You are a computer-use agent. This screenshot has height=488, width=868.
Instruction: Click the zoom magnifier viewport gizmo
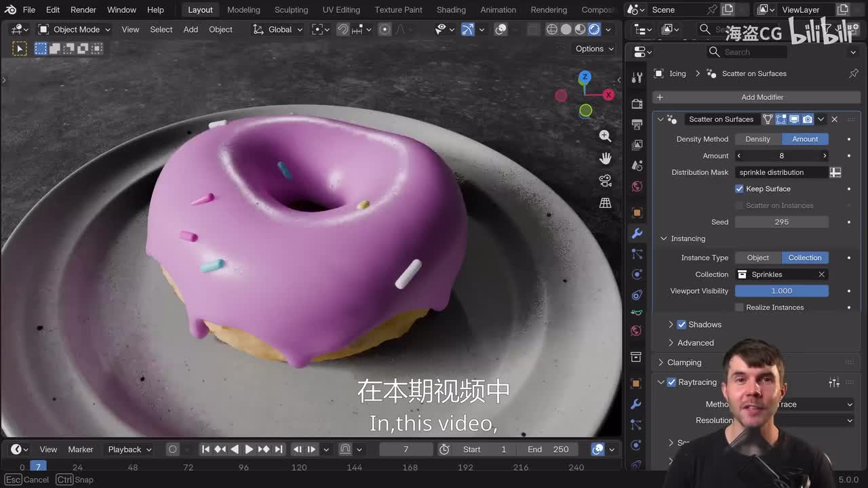605,136
